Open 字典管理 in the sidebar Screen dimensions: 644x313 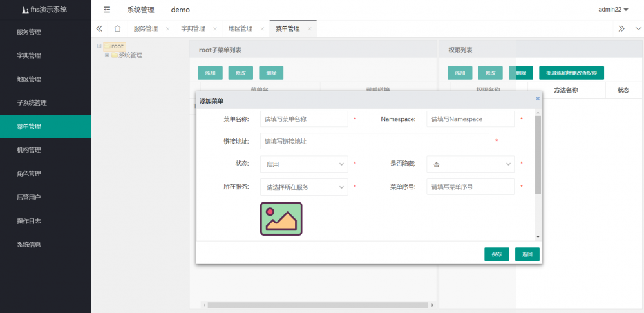[x=45, y=55]
